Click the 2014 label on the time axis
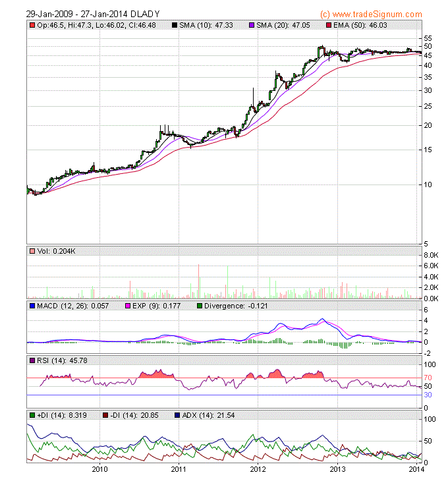Screen dimensions: 448x483 point(416,469)
